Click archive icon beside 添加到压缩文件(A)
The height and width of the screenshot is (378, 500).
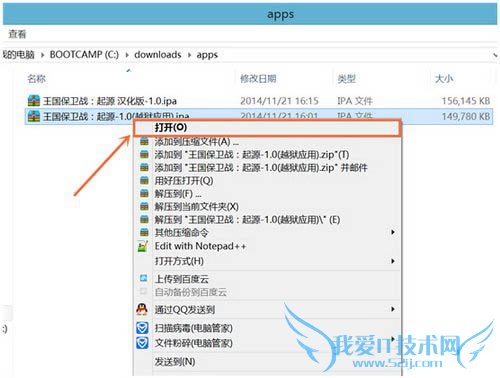[x=144, y=142]
